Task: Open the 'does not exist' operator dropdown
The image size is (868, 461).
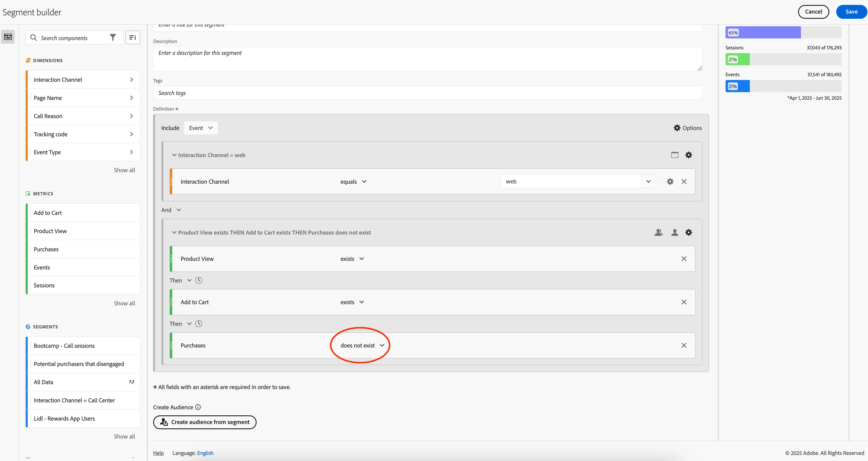Action: coord(362,345)
